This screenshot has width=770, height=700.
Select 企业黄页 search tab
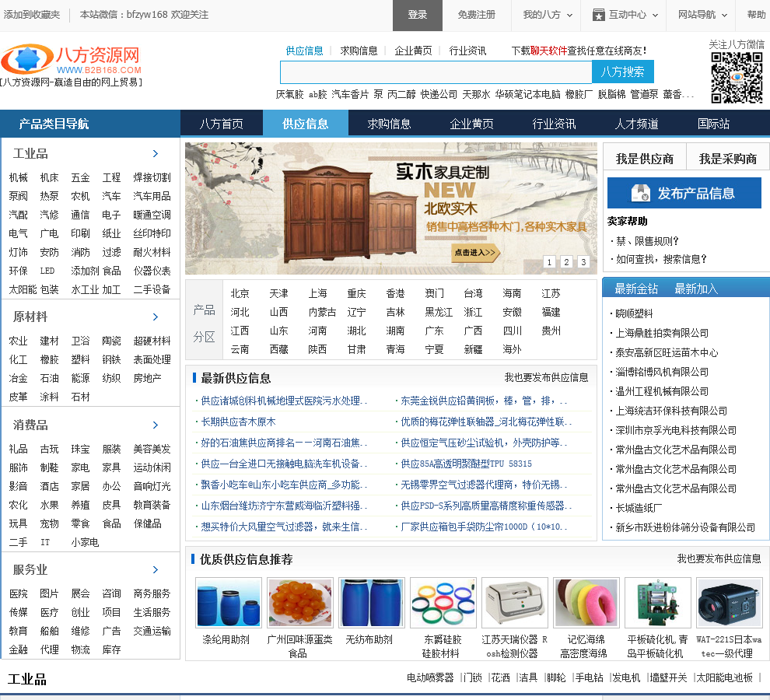click(414, 51)
